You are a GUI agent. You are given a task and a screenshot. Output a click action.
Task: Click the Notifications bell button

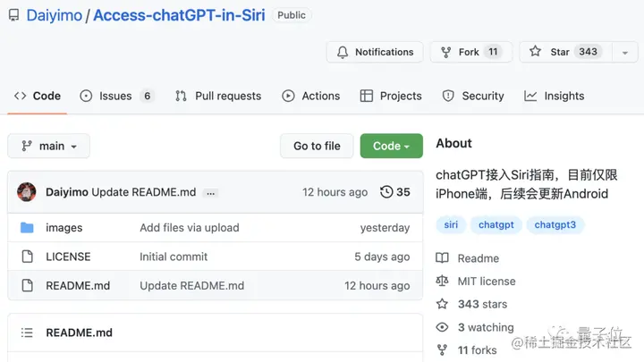pos(375,52)
